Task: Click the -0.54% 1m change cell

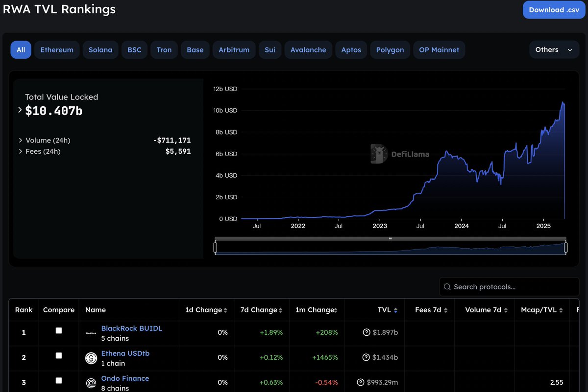Action: (326, 383)
